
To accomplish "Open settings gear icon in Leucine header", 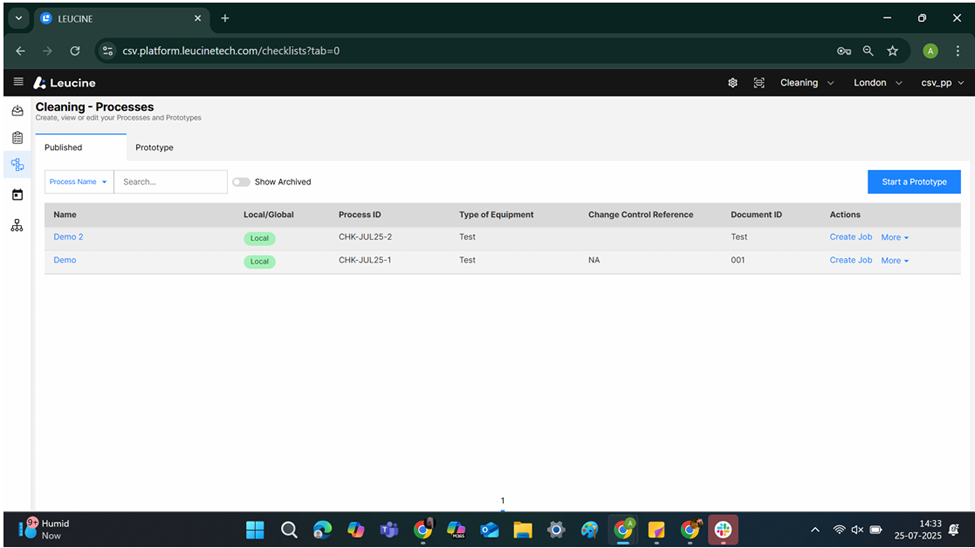I will tap(732, 83).
